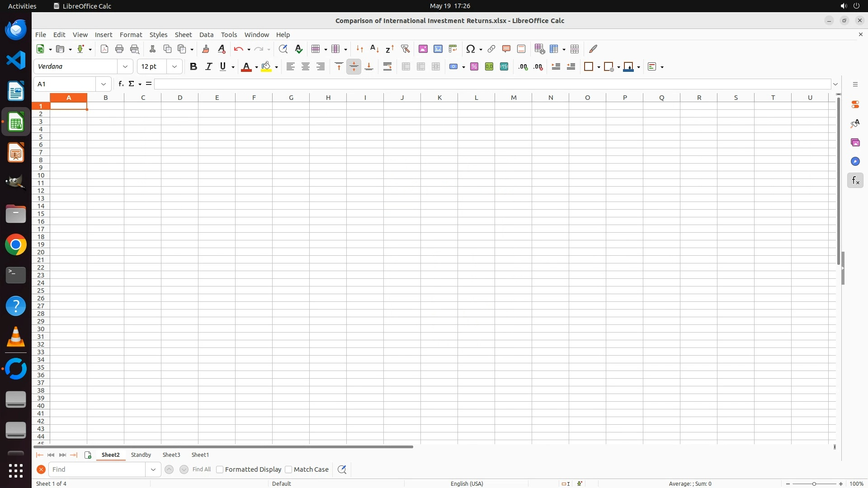Enable the Formatted Display checkbox

220,469
